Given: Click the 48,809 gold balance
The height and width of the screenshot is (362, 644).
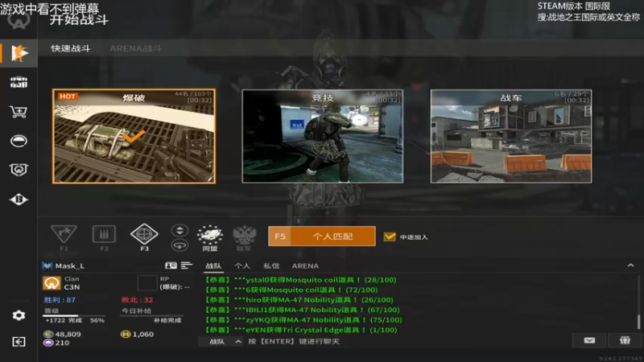Looking at the screenshot, I should point(68,334).
